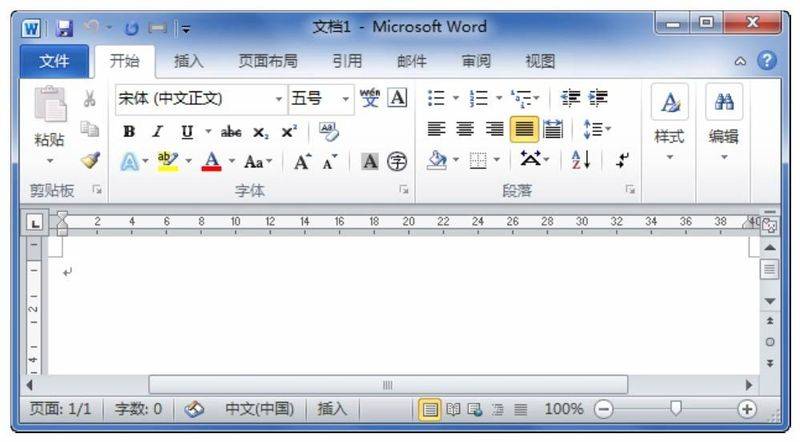Click the Decrease Indent icon

[570, 97]
